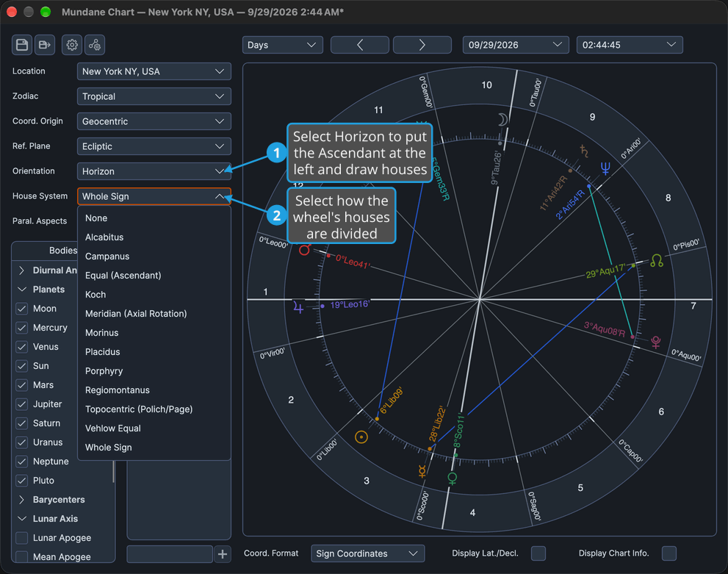Uncheck the Sun checkbox
Screen dimensions: 728x574
coord(22,366)
